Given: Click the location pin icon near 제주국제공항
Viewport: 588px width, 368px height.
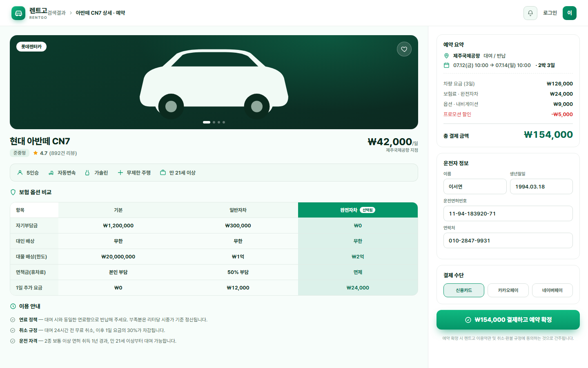Looking at the screenshot, I should [446, 56].
